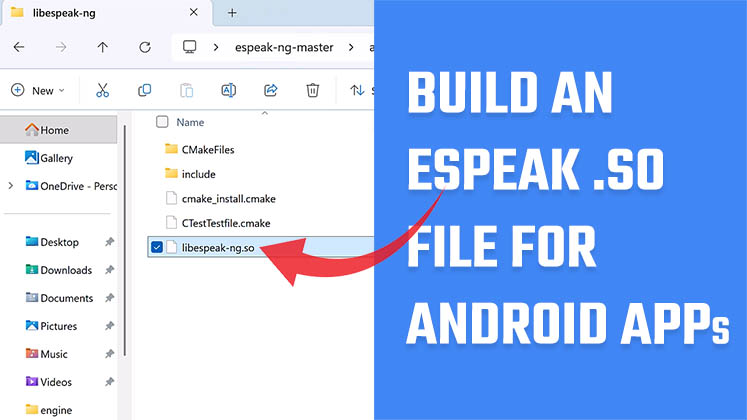The width and height of the screenshot is (747, 420).
Task: Open the CMakeFiles folder
Action: (x=208, y=150)
